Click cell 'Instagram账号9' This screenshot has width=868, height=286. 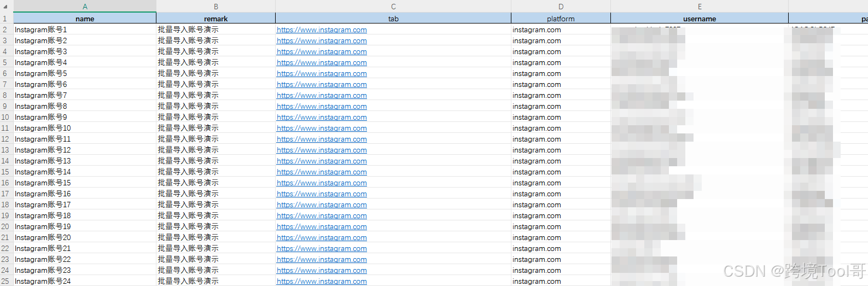(85, 117)
